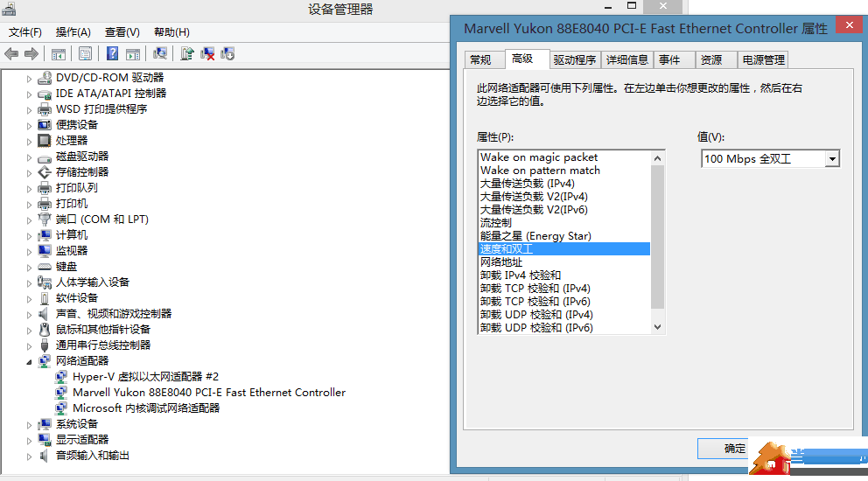The image size is (868, 481).
Task: Select Marvell Yukon 88E8040 adapter in tree
Action: coord(208,392)
